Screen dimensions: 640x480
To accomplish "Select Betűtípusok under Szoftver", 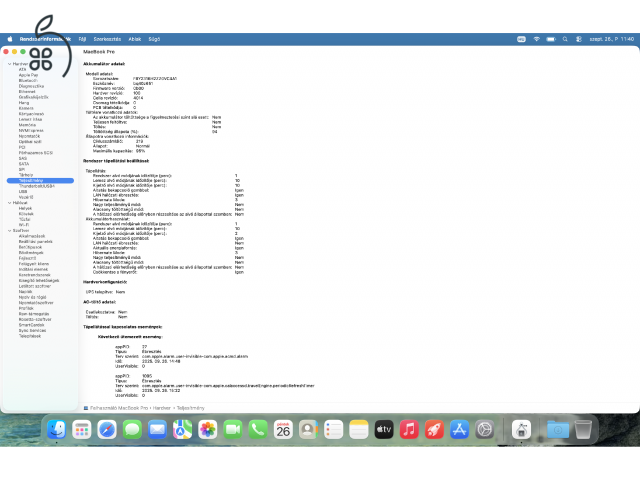I will pyautogui.click(x=30, y=247).
